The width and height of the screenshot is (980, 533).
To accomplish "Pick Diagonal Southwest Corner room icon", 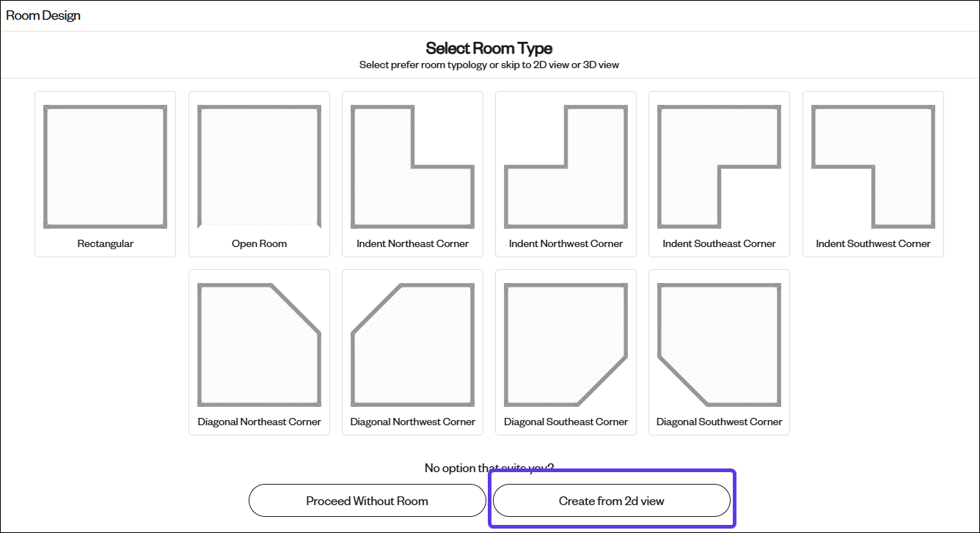I will (x=719, y=345).
